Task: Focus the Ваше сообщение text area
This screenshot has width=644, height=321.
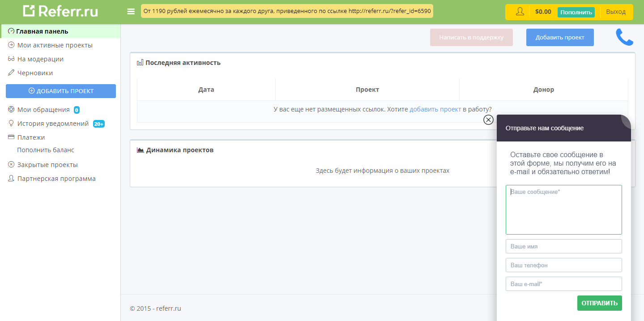Action: tap(563, 210)
